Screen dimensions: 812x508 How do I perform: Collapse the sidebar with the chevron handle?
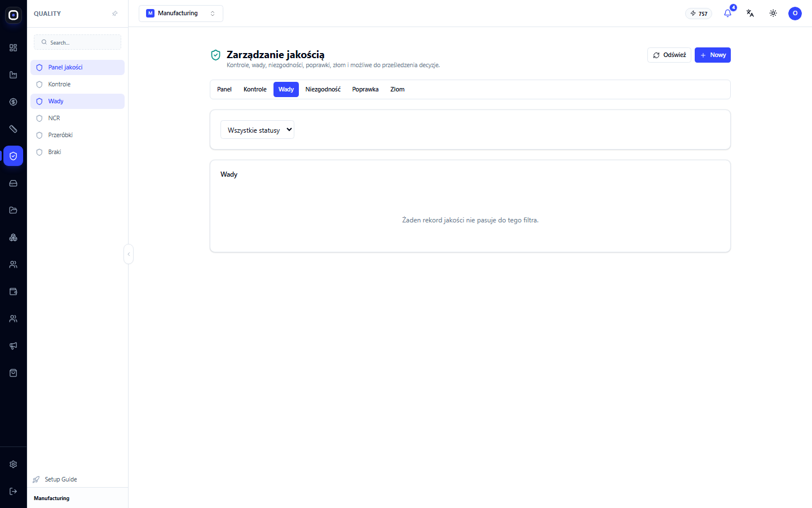129,254
